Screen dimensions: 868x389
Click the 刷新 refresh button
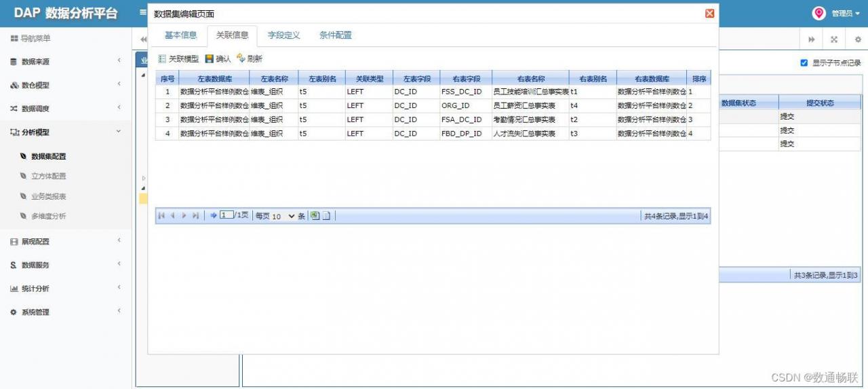coord(250,59)
